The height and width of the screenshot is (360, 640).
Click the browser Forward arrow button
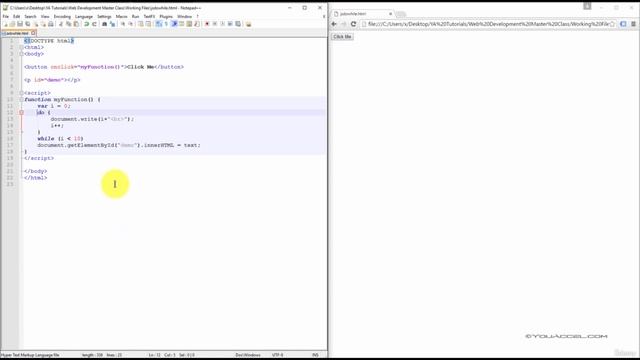344,24
